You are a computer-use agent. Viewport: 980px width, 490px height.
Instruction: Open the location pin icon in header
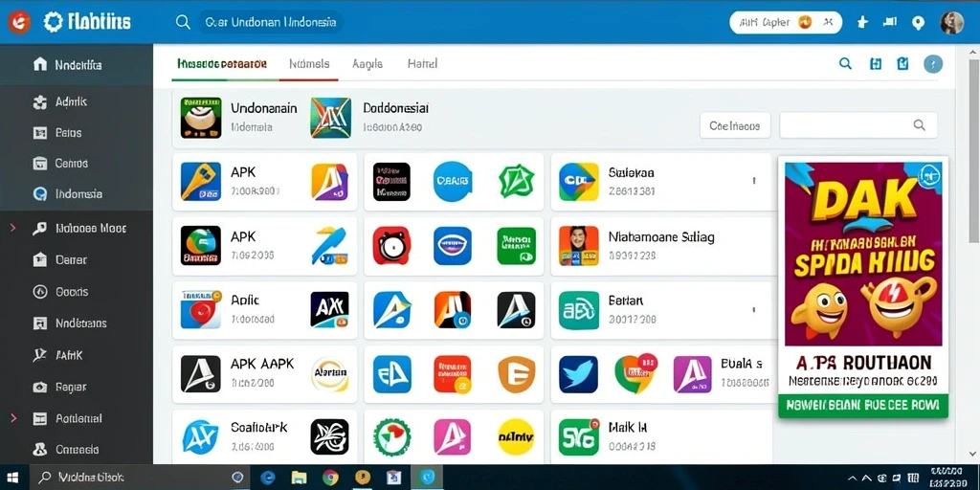pos(918,23)
